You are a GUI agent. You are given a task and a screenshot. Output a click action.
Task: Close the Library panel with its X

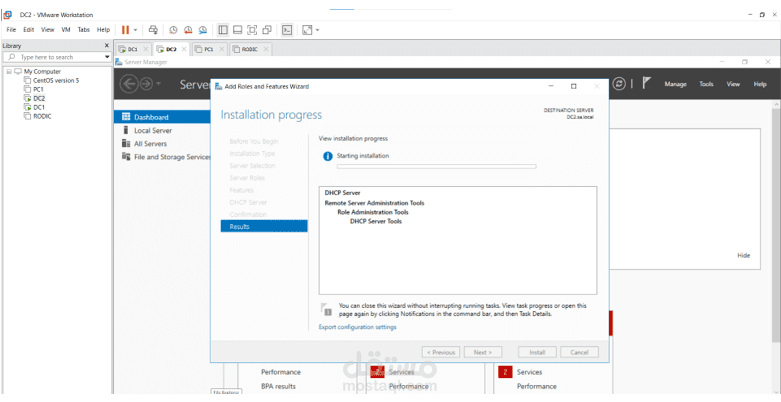[106, 45]
